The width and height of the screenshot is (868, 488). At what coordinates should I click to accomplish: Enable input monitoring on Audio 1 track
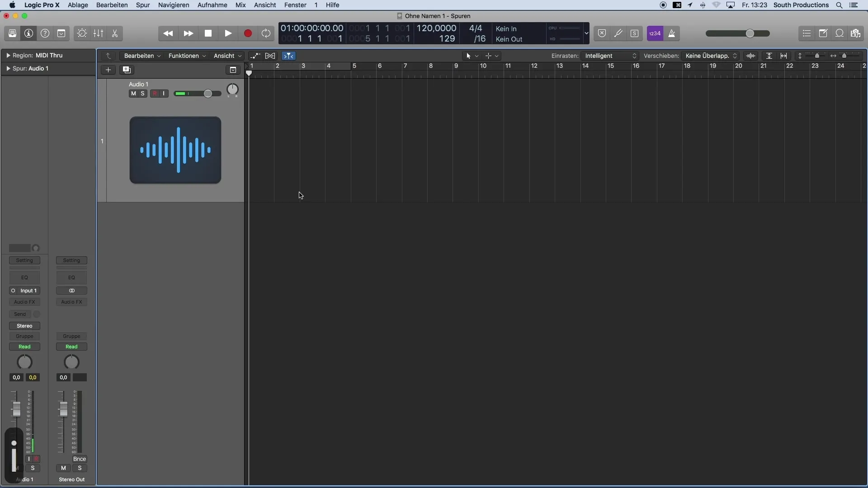coord(164,94)
